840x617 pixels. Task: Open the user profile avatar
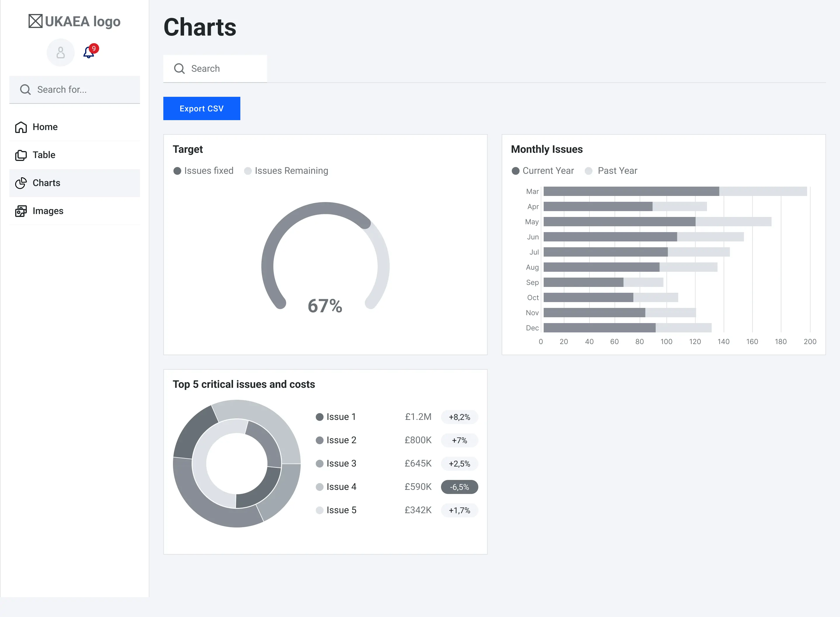(60, 53)
